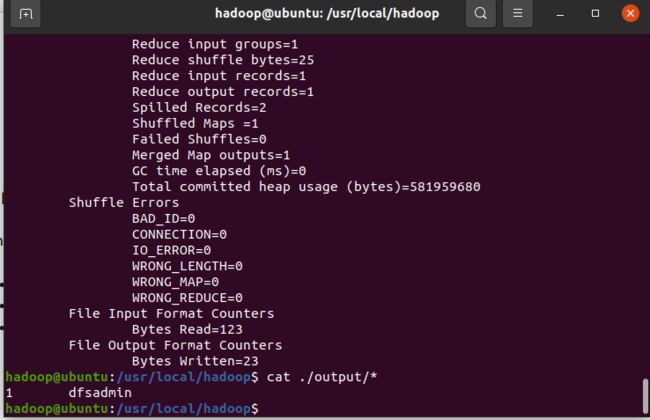Click the window title hadoop@ubuntu
Screen dimensions: 650x420
pos(327,14)
